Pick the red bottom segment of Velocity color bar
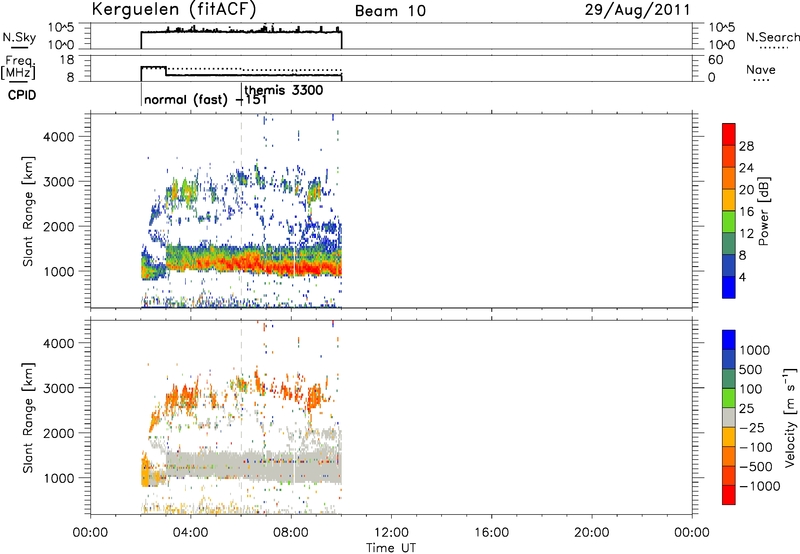Image resolution: width=800 pixels, height=554 pixels. point(729,495)
